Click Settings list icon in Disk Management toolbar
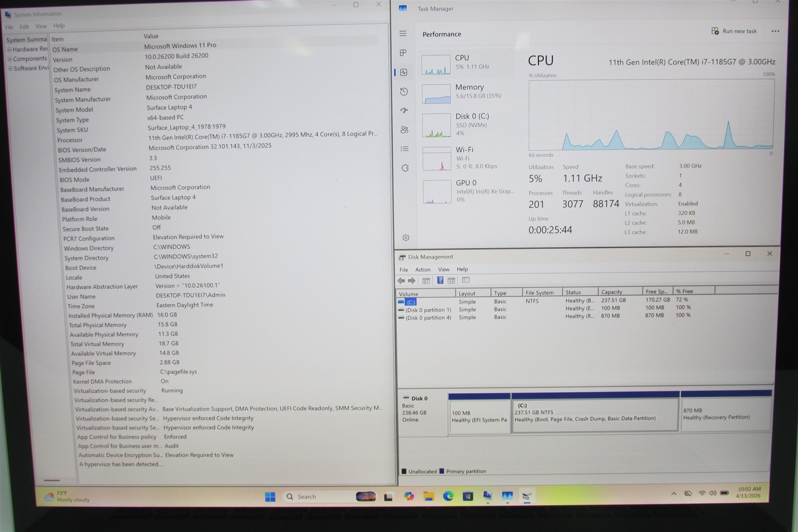Image resolution: width=798 pixels, height=532 pixels. [x=466, y=280]
